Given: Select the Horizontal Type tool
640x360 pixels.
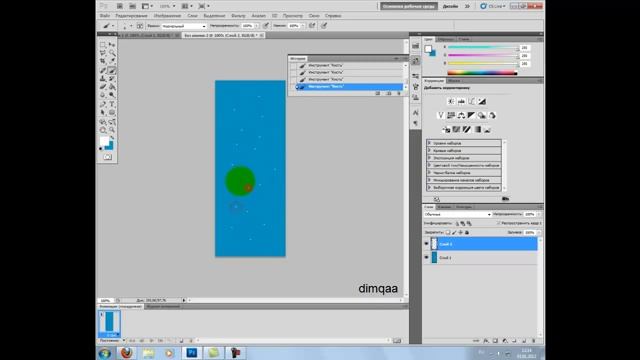Looking at the screenshot, I should pos(112,104).
